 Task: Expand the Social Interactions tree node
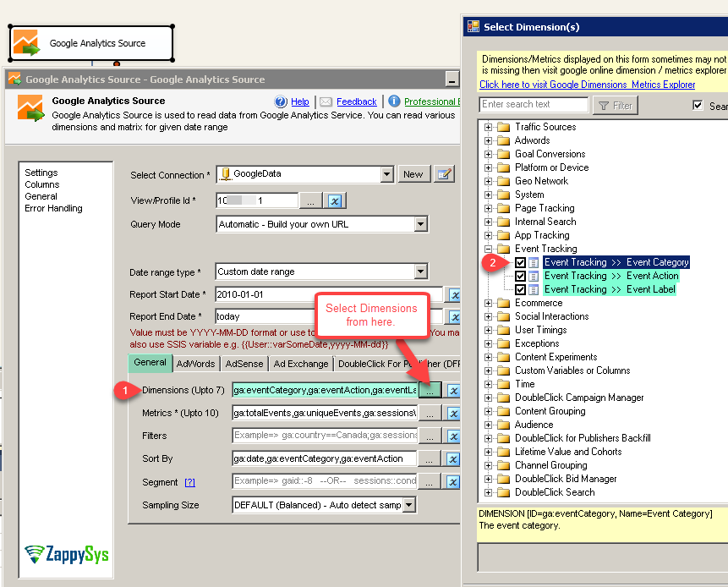(488, 316)
